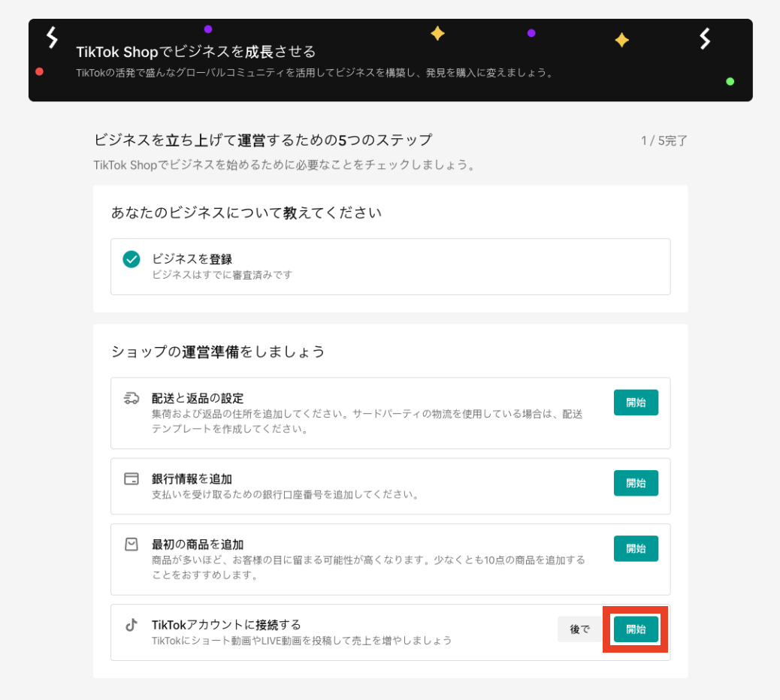
Task: Click the ビジネスはすでに審査済みです status text
Action: pyautogui.click(x=222, y=275)
